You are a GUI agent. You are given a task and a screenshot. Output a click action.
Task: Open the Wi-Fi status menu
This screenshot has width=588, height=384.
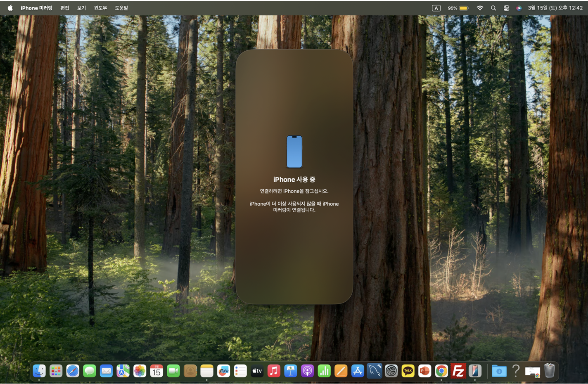pyautogui.click(x=480, y=8)
